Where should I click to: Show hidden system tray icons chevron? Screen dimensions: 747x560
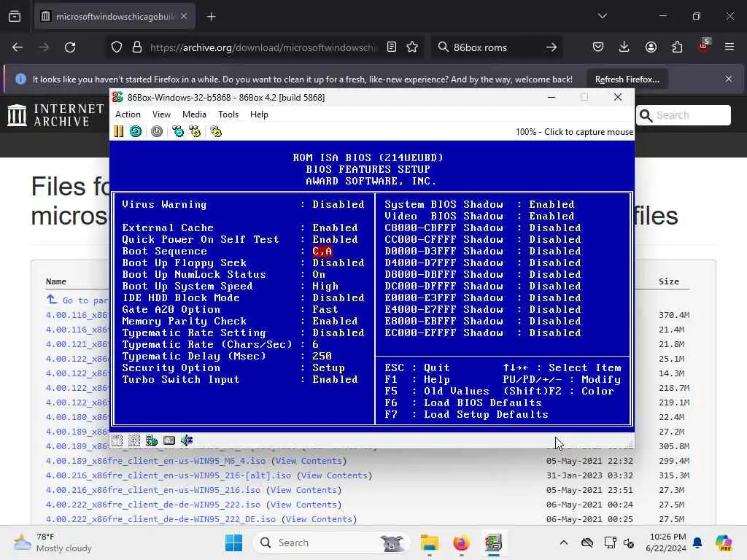pos(564,542)
